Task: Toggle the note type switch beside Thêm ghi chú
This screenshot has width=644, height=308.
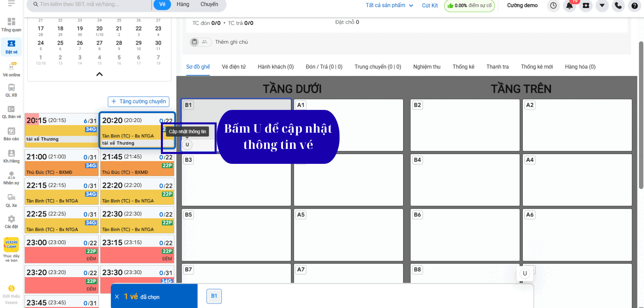Action: click(x=200, y=42)
